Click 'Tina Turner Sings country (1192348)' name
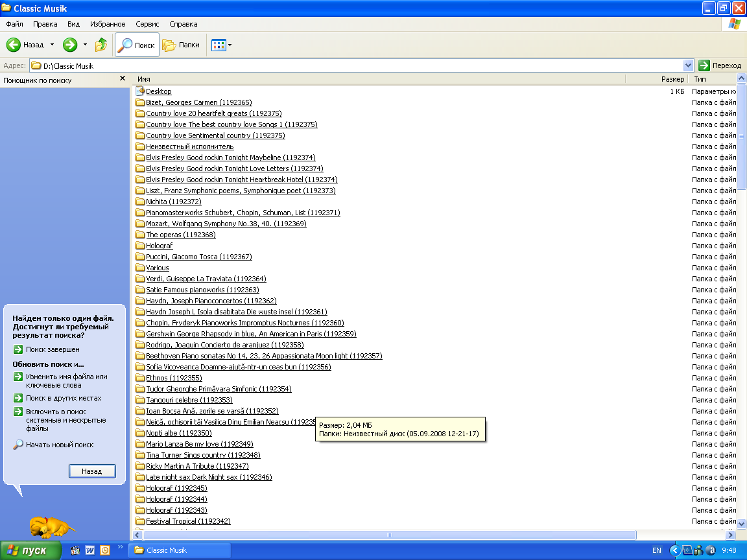 pos(203,455)
